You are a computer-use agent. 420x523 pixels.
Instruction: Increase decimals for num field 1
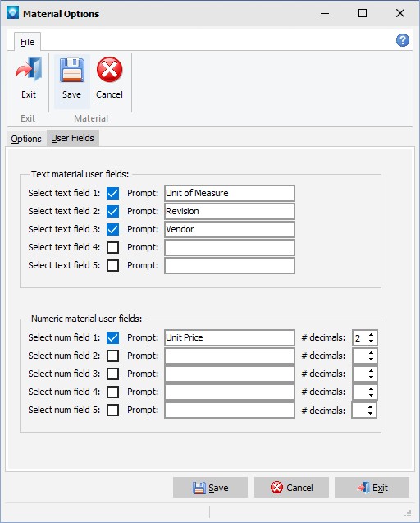[371, 334]
